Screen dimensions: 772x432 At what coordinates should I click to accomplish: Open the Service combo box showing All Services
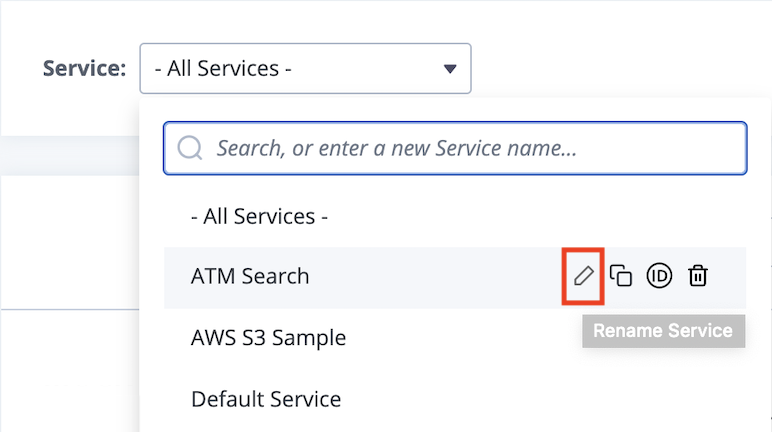pos(305,68)
